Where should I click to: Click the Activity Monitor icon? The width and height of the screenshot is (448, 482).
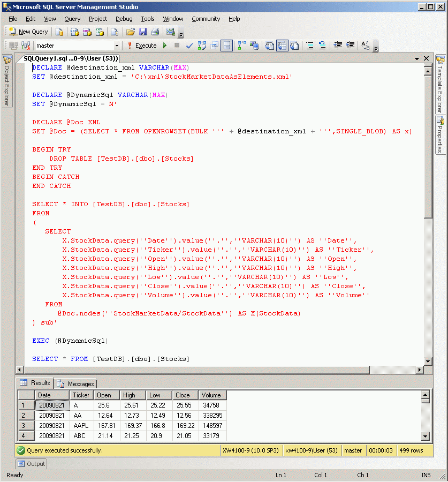pyautogui.click(x=171, y=32)
